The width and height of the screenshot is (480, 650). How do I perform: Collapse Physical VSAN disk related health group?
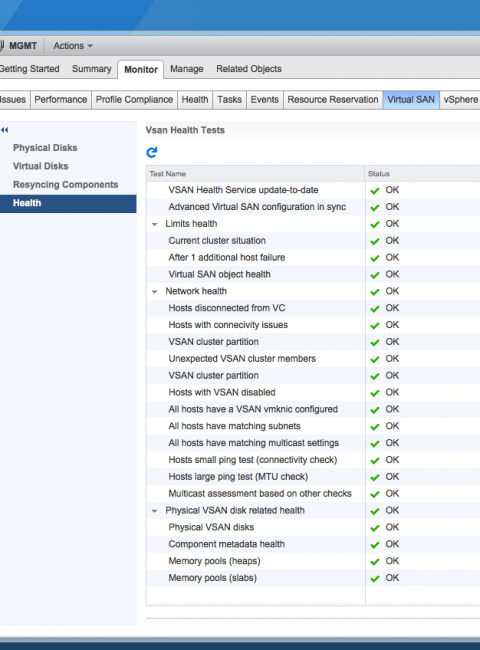[x=155, y=511]
